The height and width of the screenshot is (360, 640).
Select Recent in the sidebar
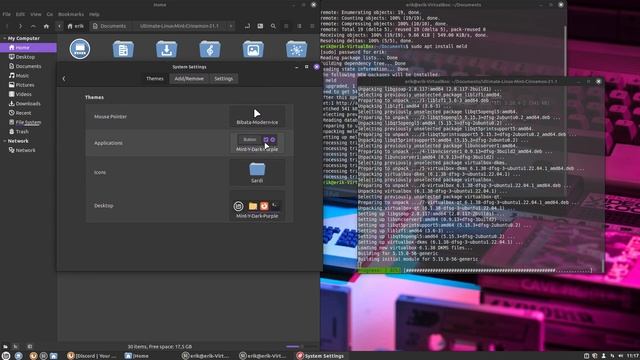(x=28, y=113)
